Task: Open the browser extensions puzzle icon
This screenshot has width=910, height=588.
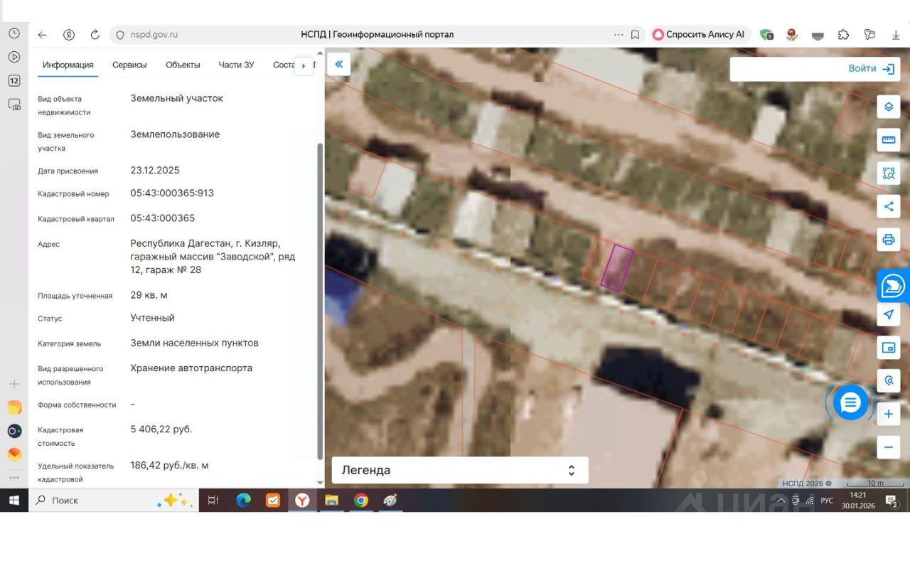Action: tap(844, 34)
